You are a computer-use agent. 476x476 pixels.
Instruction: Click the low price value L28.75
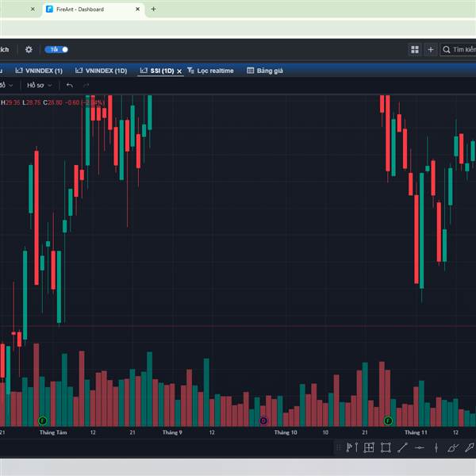(x=32, y=102)
